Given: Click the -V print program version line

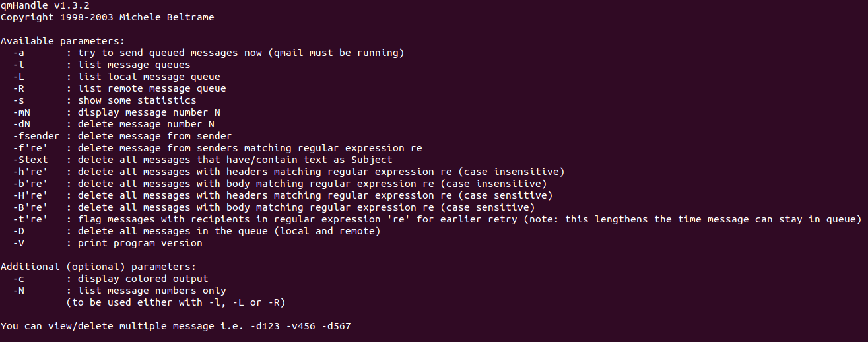Looking at the screenshot, I should pos(108,243).
